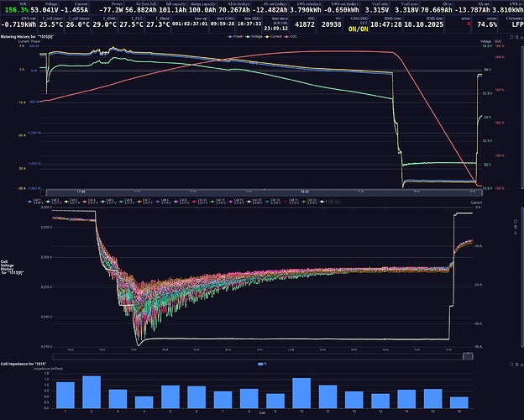Toggle the Current series legend entry
The width and height of the screenshot is (524, 420).
click(272, 36)
